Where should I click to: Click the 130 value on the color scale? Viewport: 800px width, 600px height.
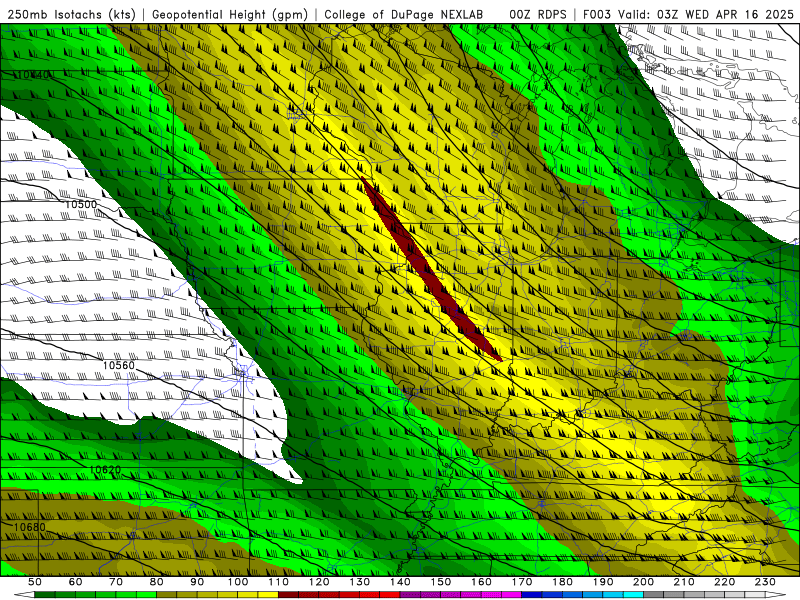point(359,582)
